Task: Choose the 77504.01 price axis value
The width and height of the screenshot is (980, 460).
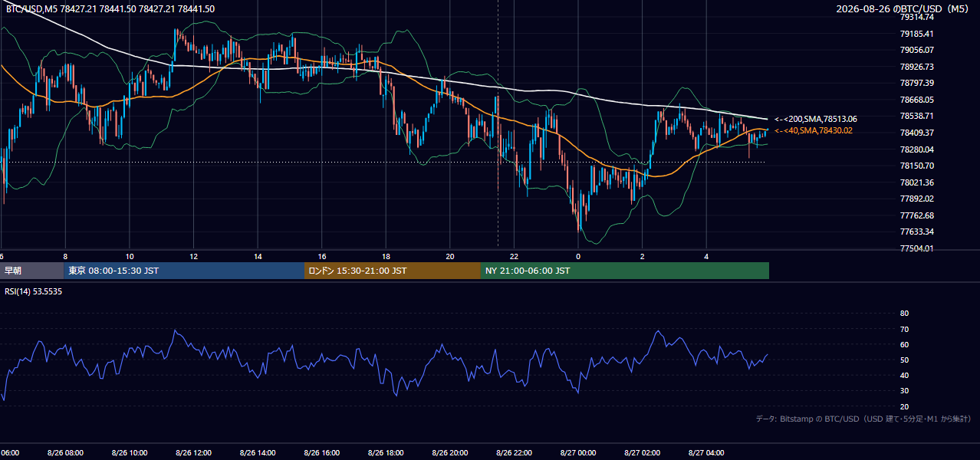Action: click(917, 248)
